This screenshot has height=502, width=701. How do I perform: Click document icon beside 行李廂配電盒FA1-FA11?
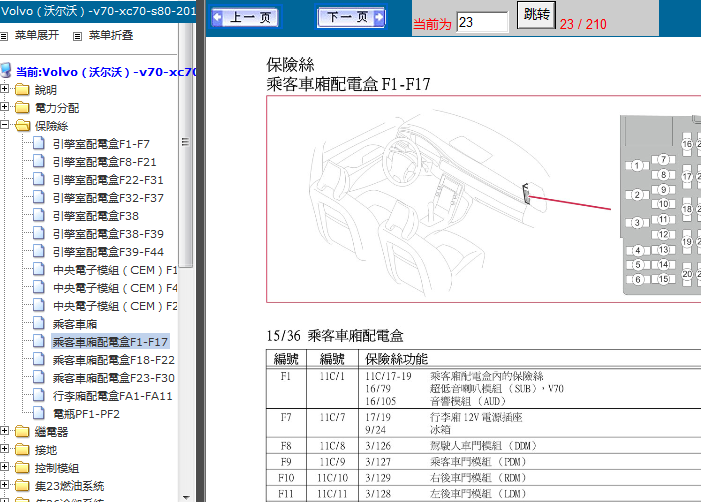click(x=39, y=395)
